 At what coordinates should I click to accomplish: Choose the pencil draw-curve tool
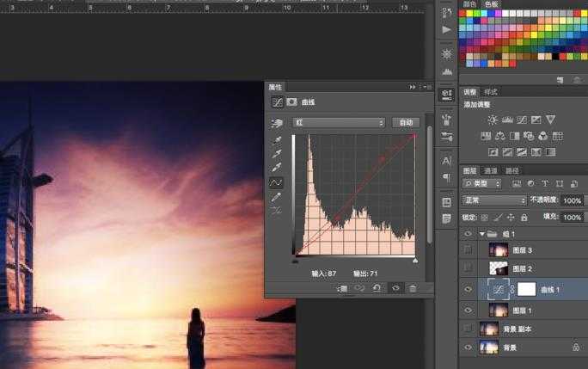point(277,197)
